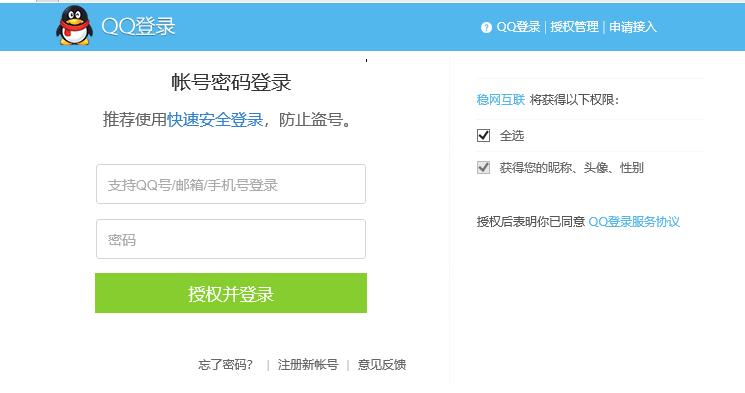Open the 意见反馈 feedback link
Screen dimensions: 745x393
382,365
